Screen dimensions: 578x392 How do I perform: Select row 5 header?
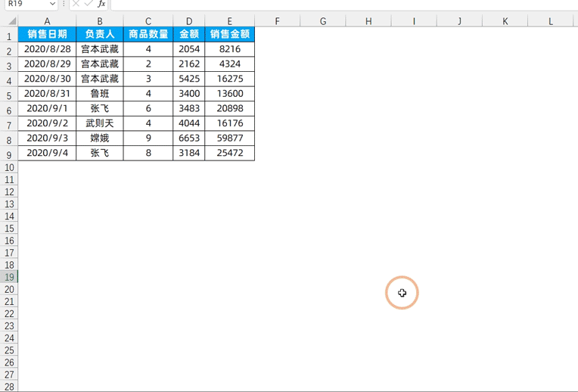pyautogui.click(x=9, y=95)
